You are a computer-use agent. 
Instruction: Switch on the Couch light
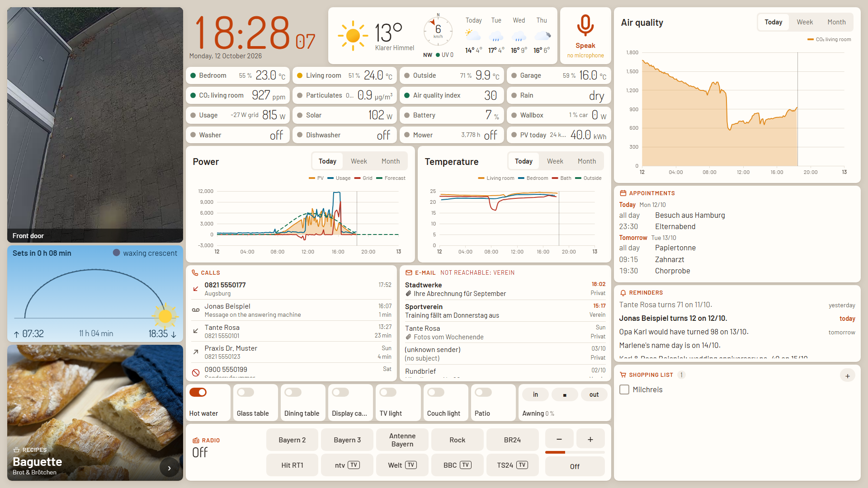436,392
